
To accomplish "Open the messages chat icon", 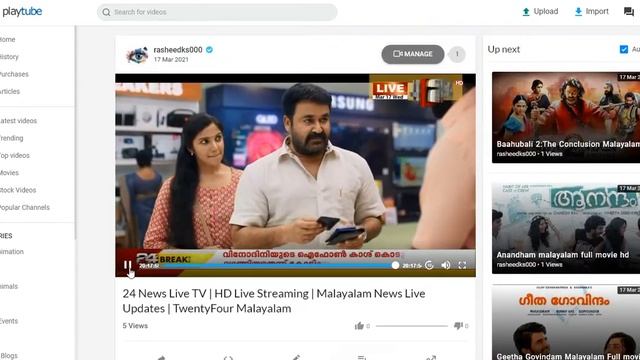I will 629,11.
